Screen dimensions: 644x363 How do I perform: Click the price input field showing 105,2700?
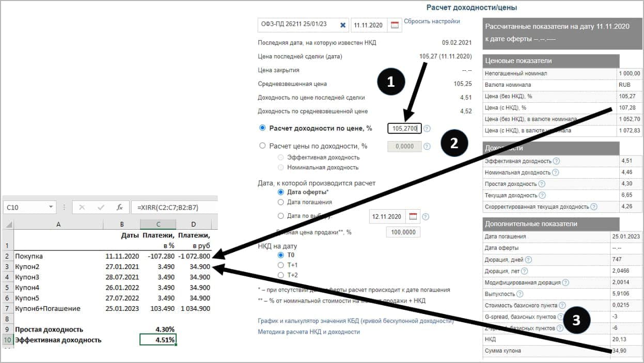pyautogui.click(x=404, y=129)
